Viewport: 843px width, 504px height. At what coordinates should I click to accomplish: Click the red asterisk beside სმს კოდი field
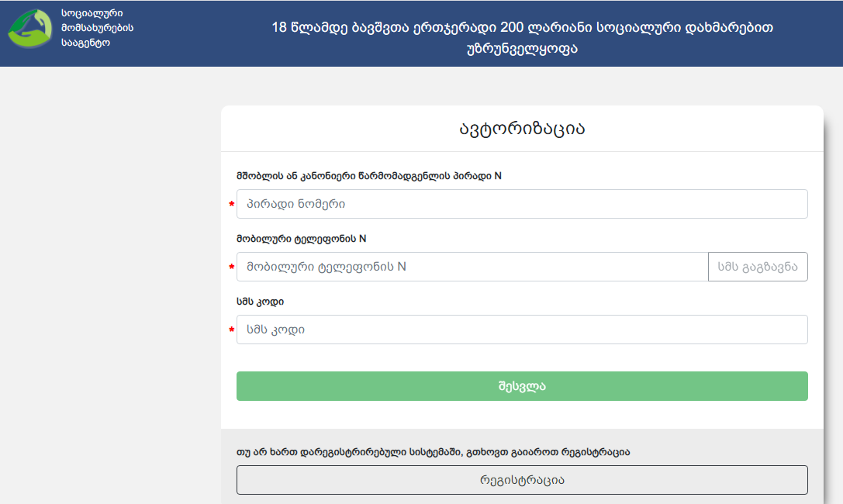coord(231,330)
